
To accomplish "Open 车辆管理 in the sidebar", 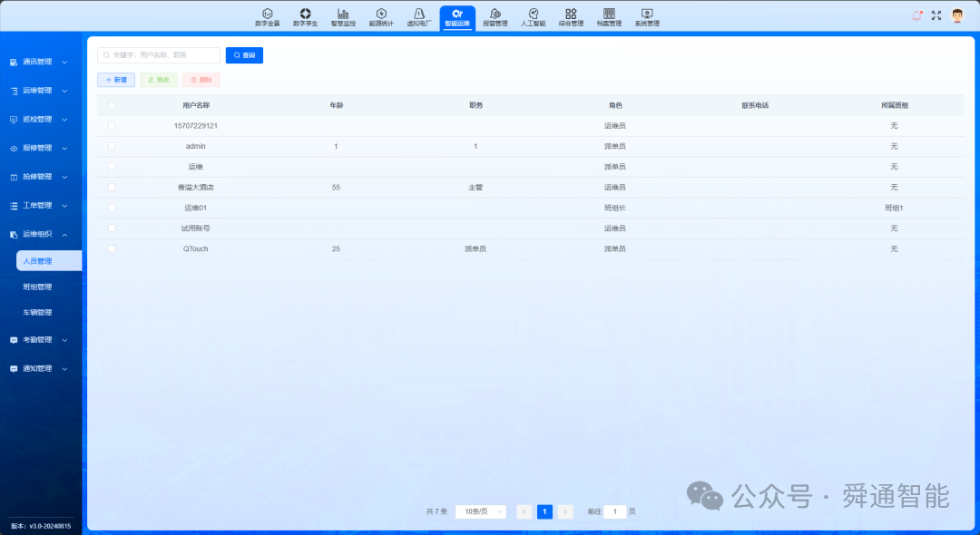I will (x=38, y=312).
